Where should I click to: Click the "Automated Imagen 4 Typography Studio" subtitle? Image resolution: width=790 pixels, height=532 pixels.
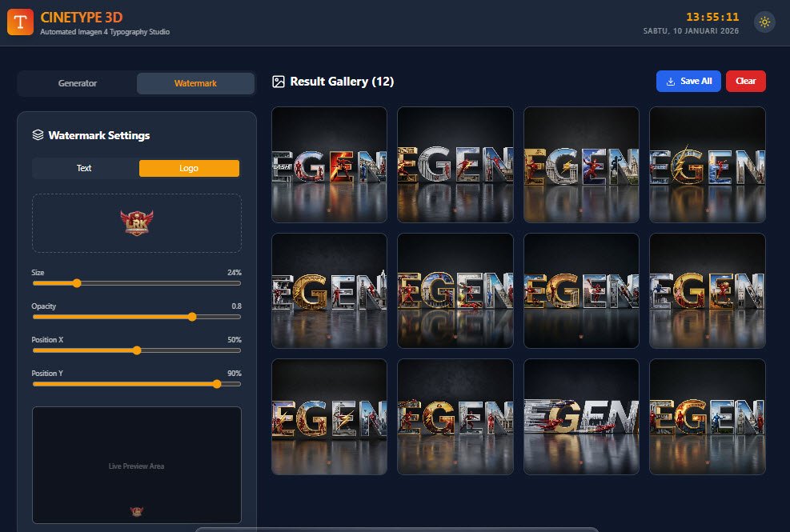click(x=105, y=32)
